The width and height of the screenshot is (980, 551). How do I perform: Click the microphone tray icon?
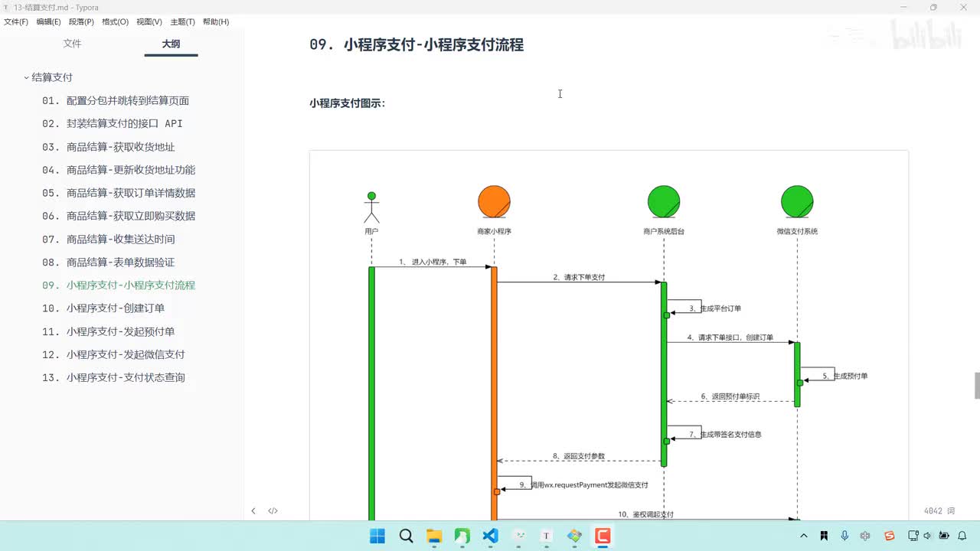(x=844, y=536)
